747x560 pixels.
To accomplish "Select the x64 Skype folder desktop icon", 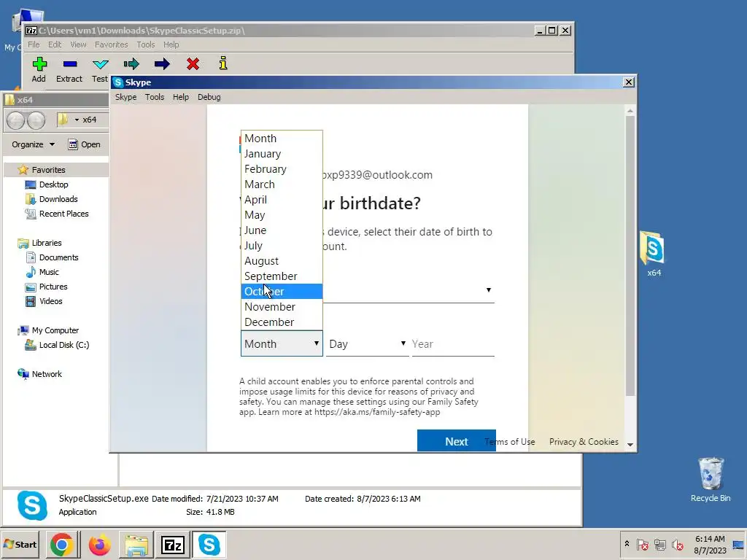I will 653,253.
